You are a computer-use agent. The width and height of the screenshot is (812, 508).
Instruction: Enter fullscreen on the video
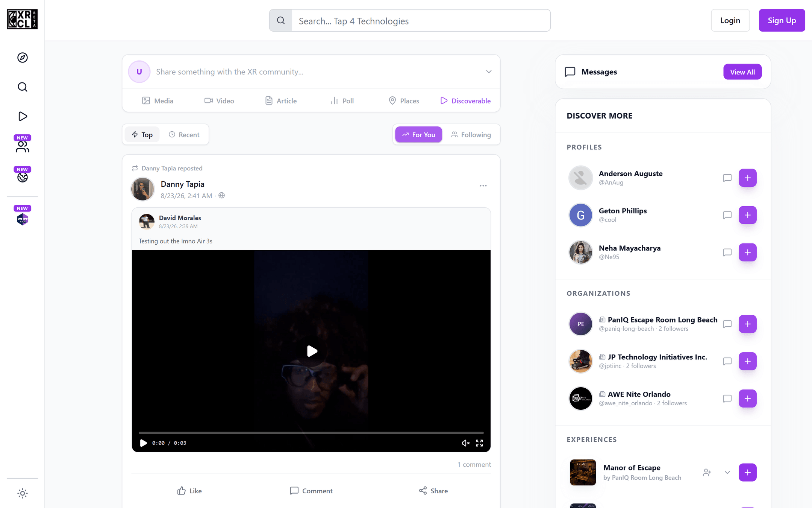click(x=479, y=443)
